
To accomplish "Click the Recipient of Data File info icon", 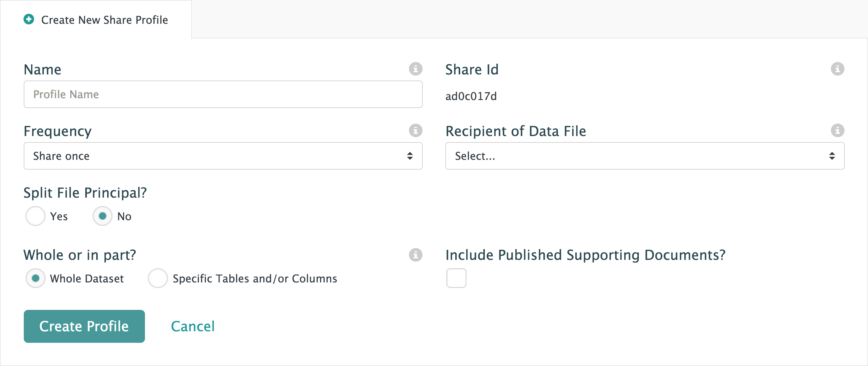I will tap(837, 131).
